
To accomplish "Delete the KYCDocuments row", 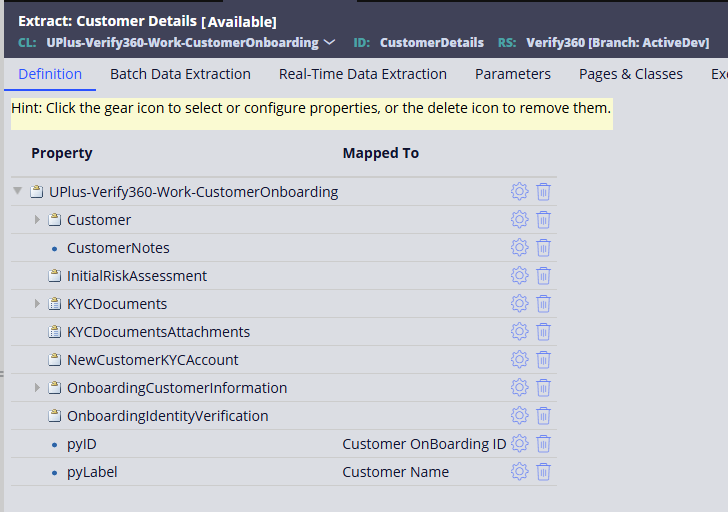I will coord(543,304).
